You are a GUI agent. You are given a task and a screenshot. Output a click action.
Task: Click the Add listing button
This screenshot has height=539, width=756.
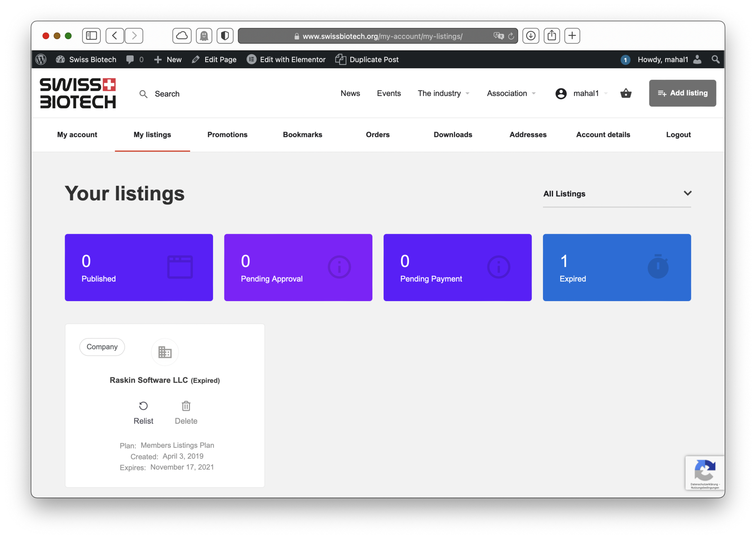682,93
